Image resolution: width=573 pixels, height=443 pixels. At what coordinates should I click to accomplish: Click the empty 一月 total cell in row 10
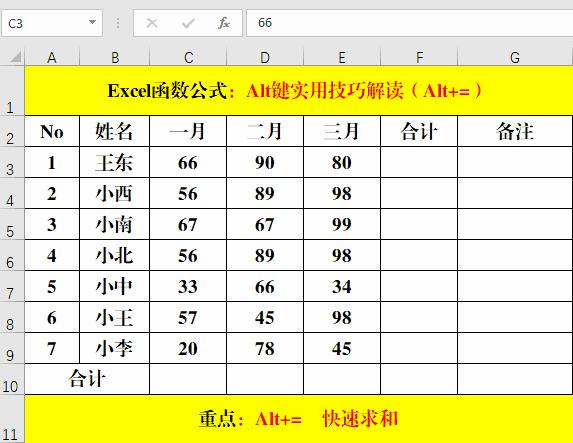click(x=188, y=379)
